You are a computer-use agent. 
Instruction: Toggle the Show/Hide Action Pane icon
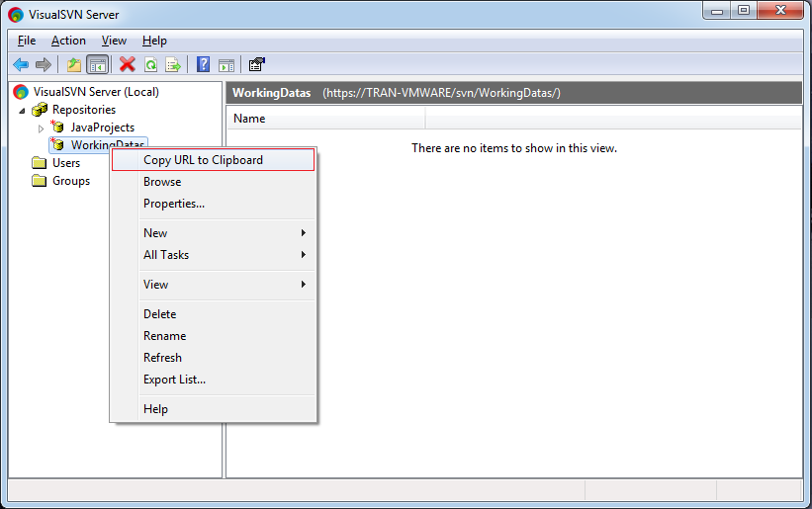coord(226,64)
